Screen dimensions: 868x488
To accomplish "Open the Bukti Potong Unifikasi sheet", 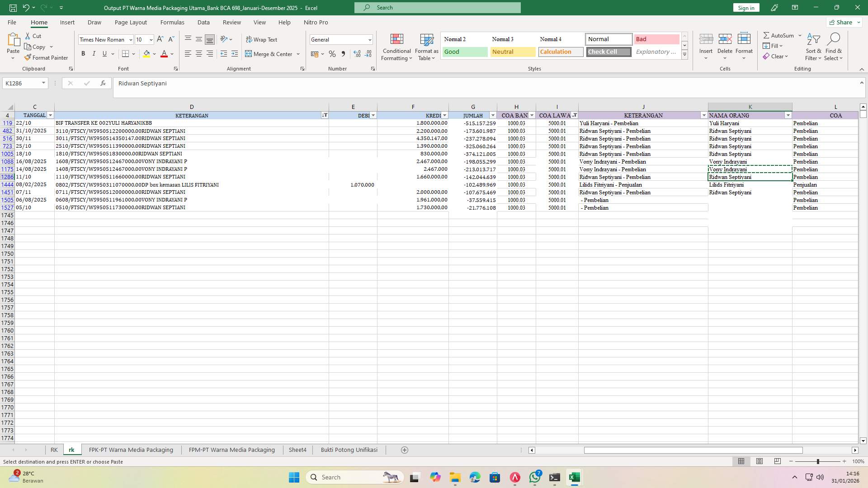I will coord(349,450).
